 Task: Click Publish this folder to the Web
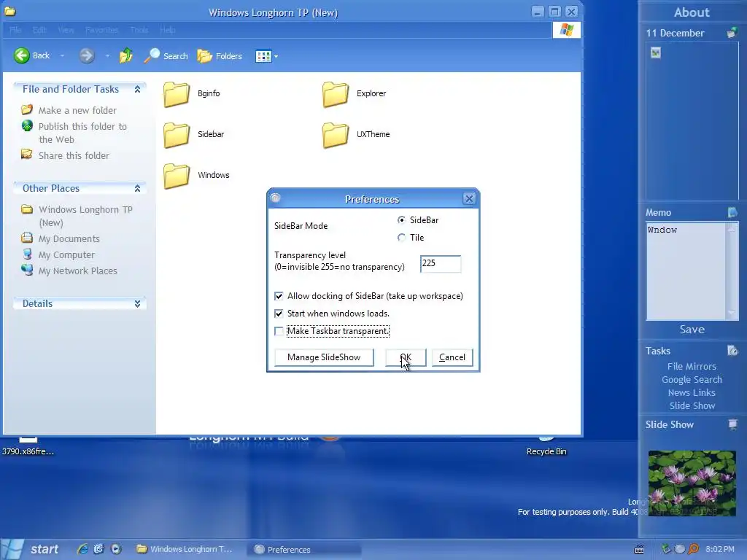tap(82, 133)
